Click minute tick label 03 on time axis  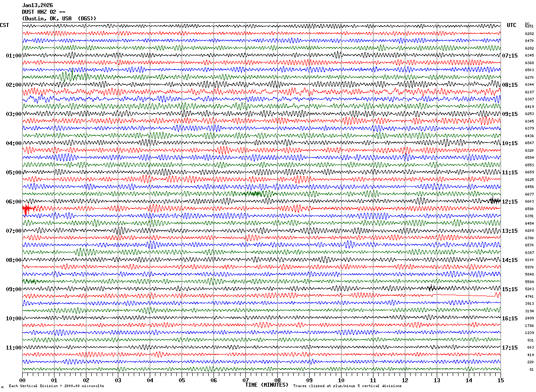[x=118, y=380]
